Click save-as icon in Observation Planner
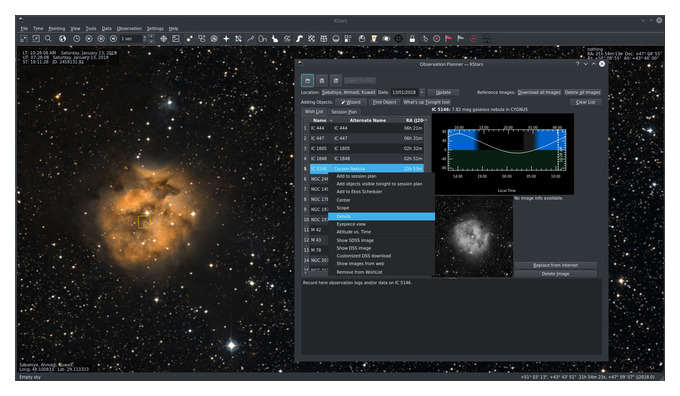Image resolution: width=680 pixels, height=396 pixels. point(336,81)
